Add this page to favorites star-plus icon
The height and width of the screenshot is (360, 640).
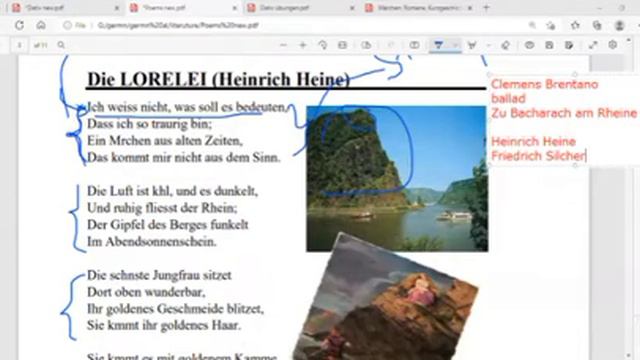551,25
